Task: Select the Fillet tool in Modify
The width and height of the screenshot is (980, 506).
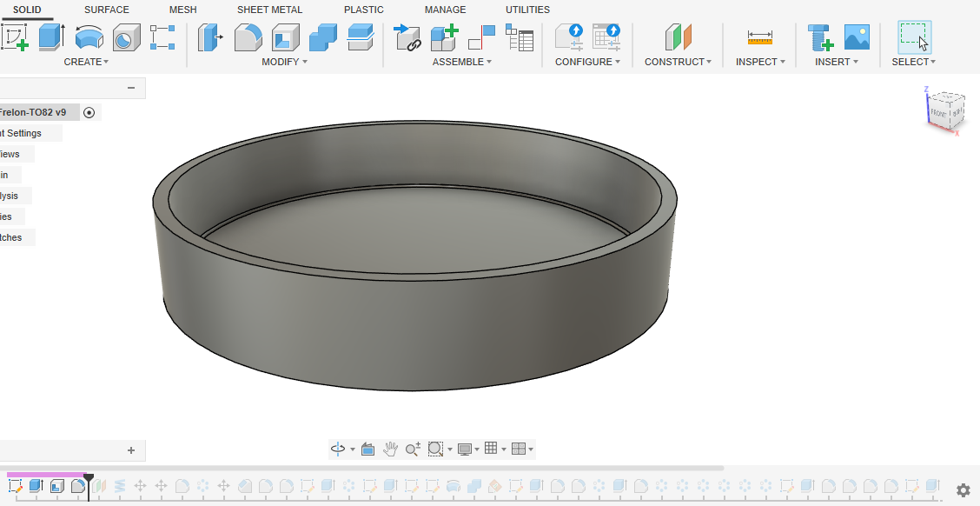Action: (248, 37)
